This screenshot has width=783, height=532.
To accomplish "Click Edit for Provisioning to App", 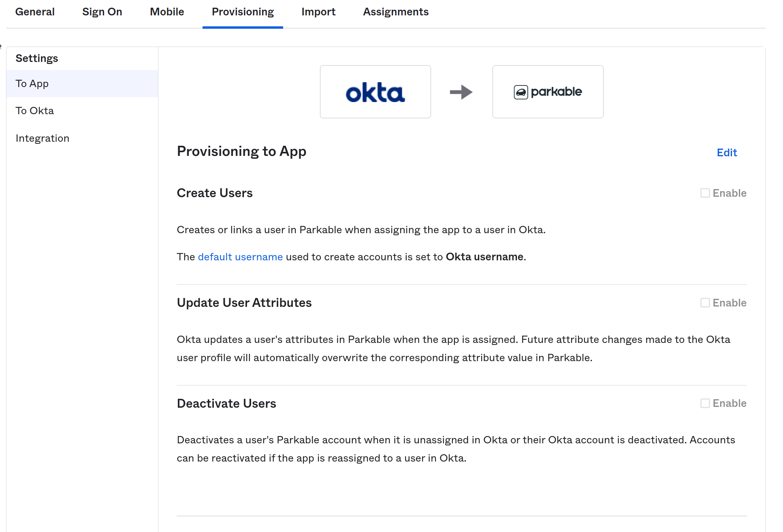I will 727,153.
